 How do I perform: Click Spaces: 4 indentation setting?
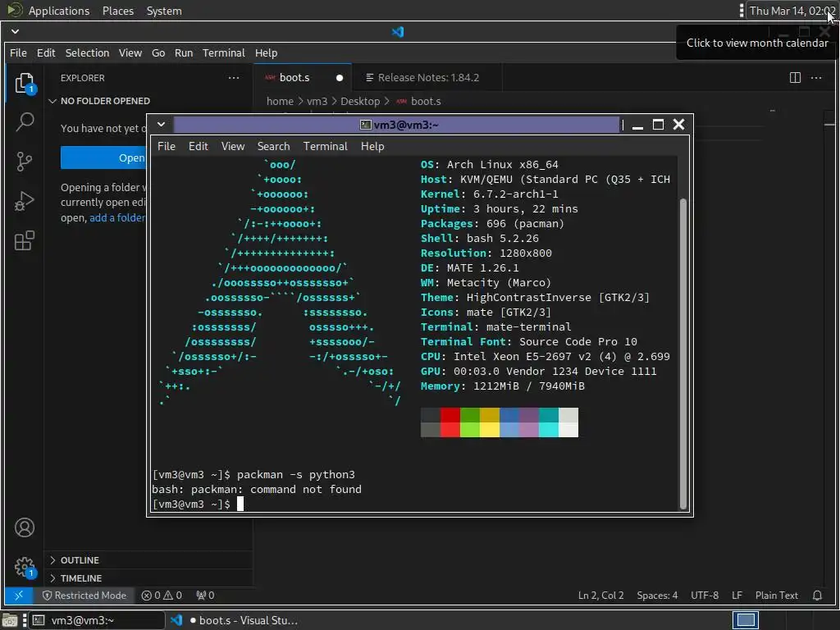coord(657,596)
